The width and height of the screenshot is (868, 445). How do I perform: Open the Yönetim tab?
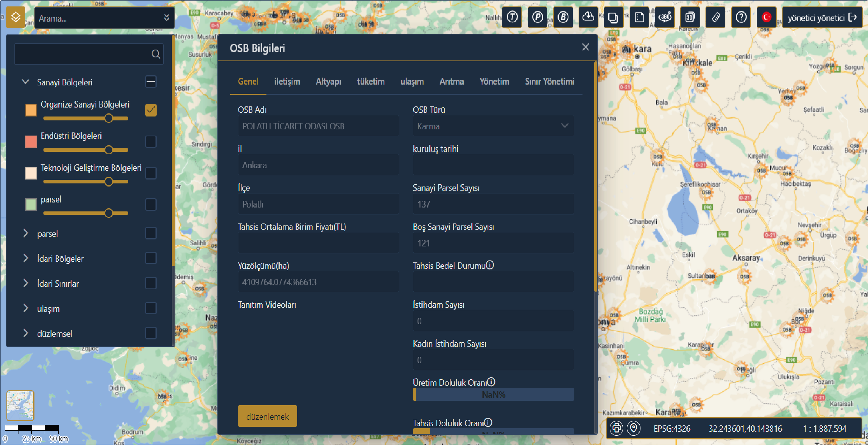[x=494, y=81]
